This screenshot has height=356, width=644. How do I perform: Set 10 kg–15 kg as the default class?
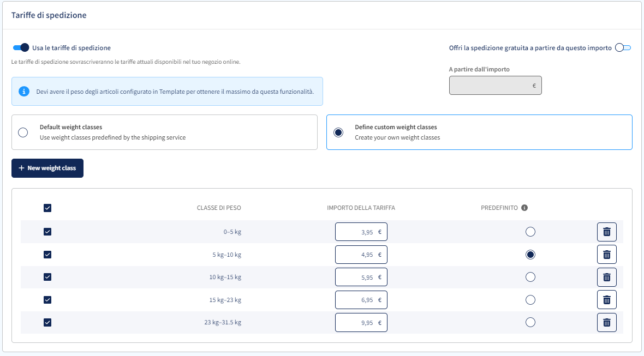tap(530, 277)
